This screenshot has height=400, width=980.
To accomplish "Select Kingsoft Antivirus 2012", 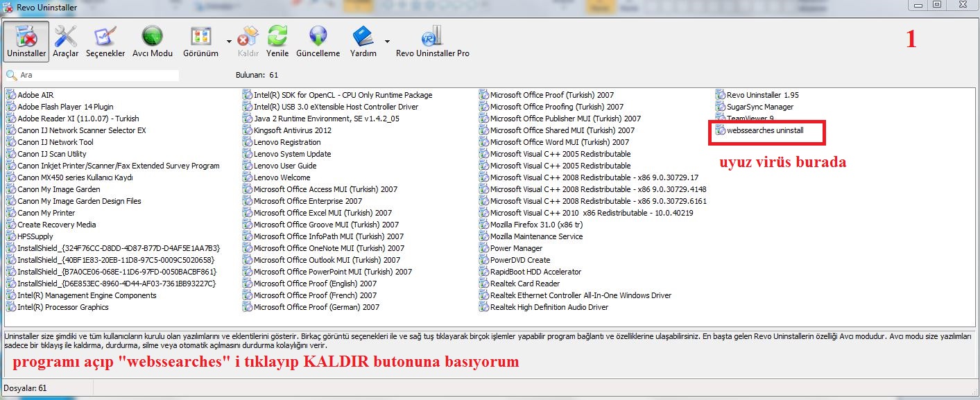I will point(287,130).
